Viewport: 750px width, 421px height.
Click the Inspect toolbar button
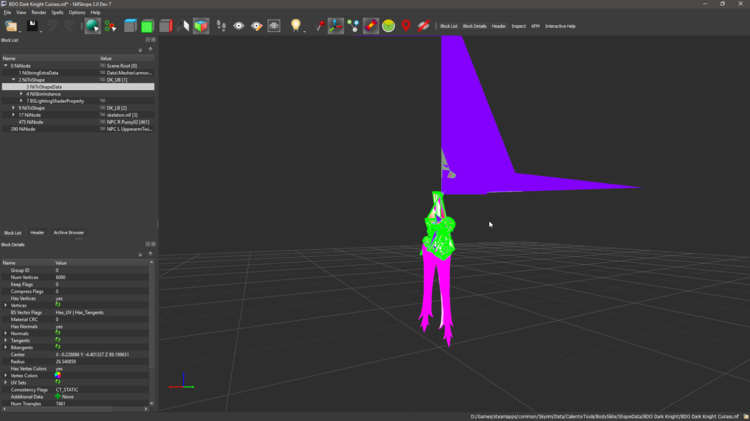tap(518, 26)
